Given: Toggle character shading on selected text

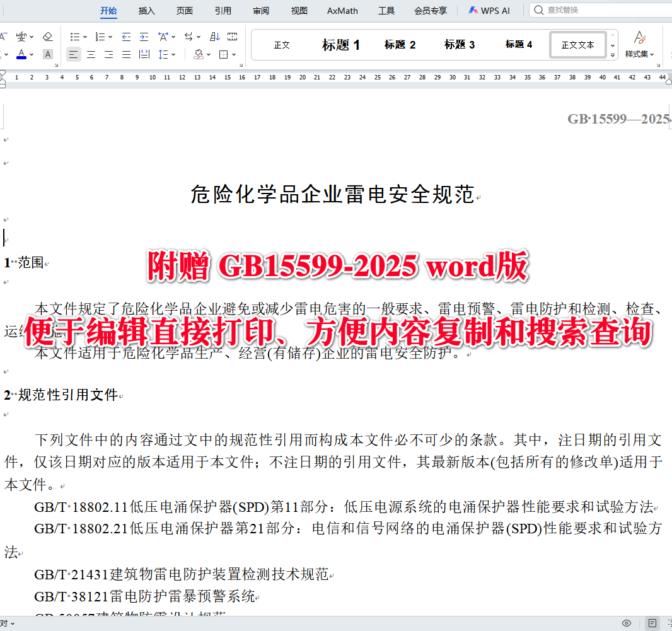Looking at the screenshot, I should tap(47, 54).
